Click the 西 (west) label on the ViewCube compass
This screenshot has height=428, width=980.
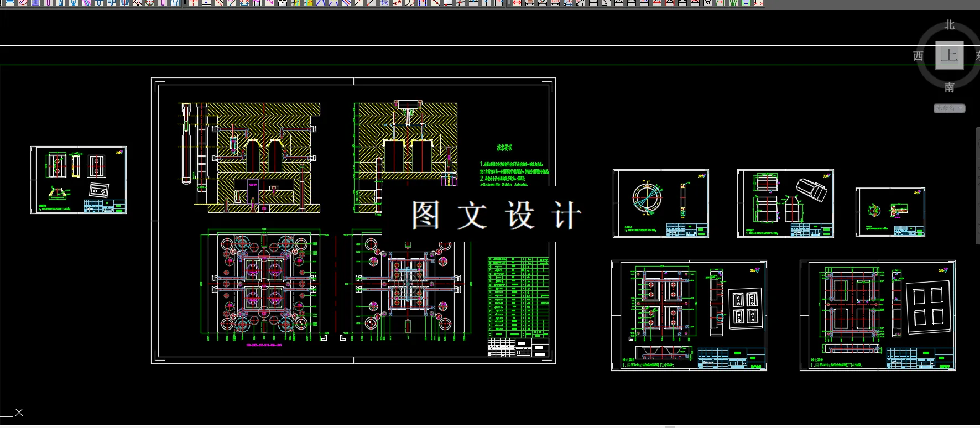coord(919,56)
